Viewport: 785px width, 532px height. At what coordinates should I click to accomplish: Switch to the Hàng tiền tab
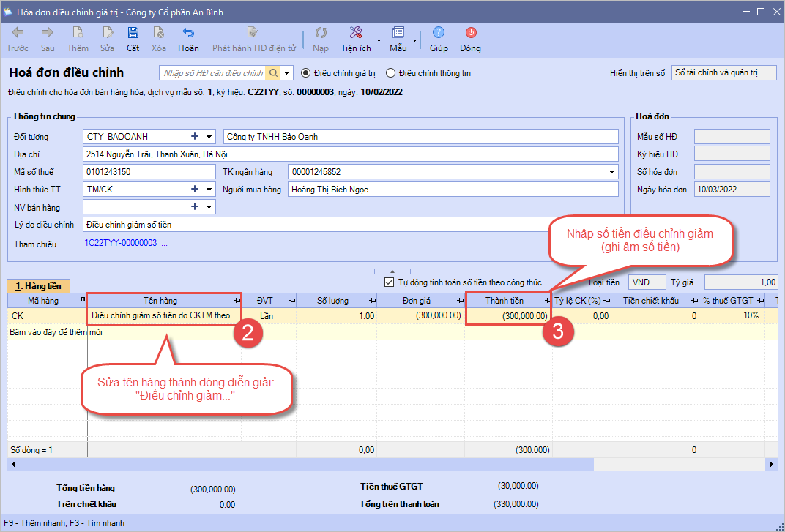coord(39,286)
